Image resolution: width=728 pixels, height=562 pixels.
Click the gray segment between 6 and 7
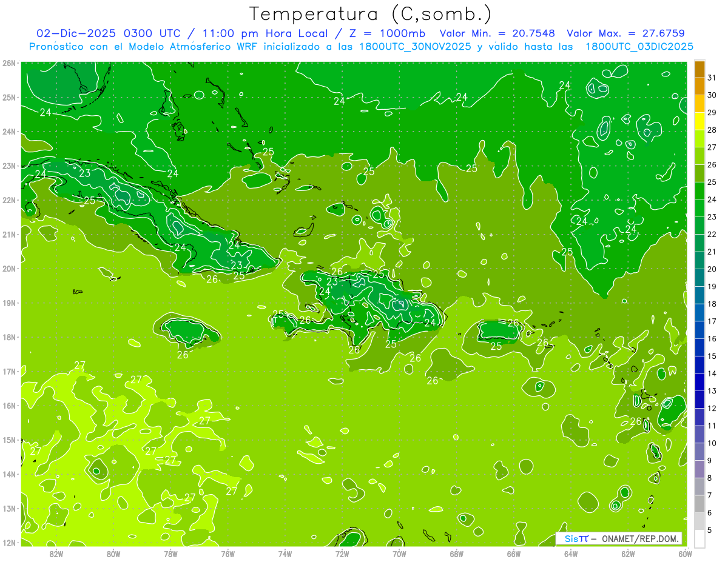(699, 504)
